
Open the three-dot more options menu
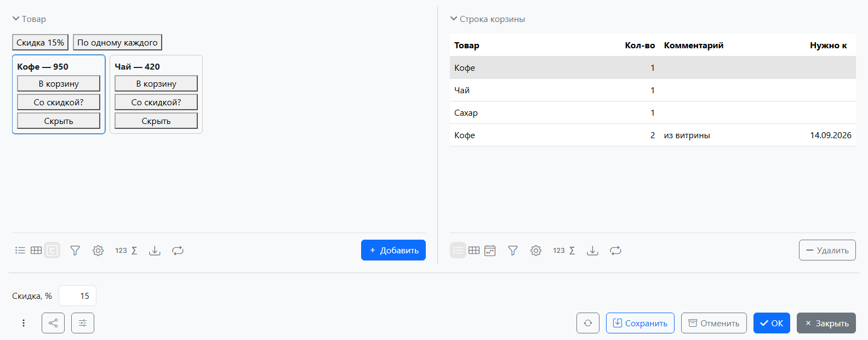pos(24,323)
